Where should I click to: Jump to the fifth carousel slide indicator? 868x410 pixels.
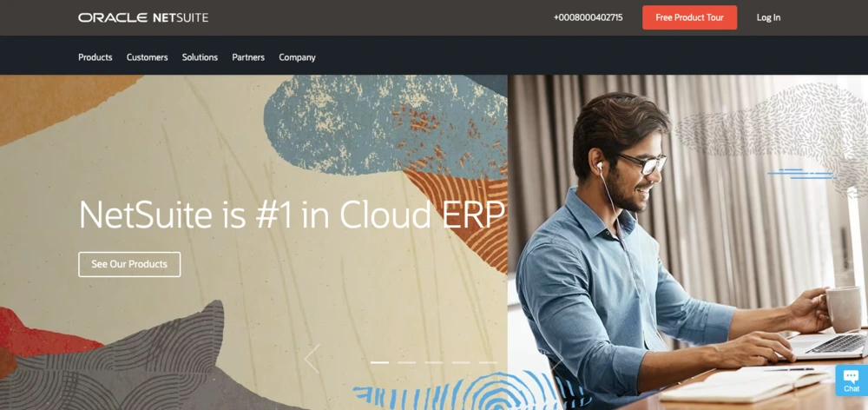[488, 362]
